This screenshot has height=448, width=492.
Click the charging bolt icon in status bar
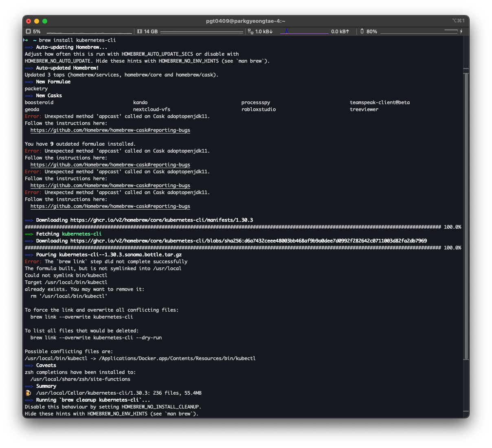[461, 31]
